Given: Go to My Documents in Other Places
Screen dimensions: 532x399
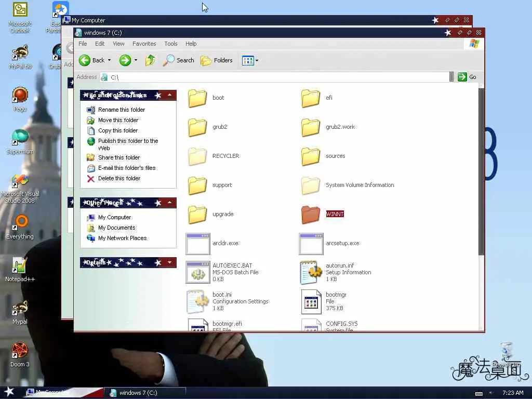Looking at the screenshot, I should tap(116, 228).
